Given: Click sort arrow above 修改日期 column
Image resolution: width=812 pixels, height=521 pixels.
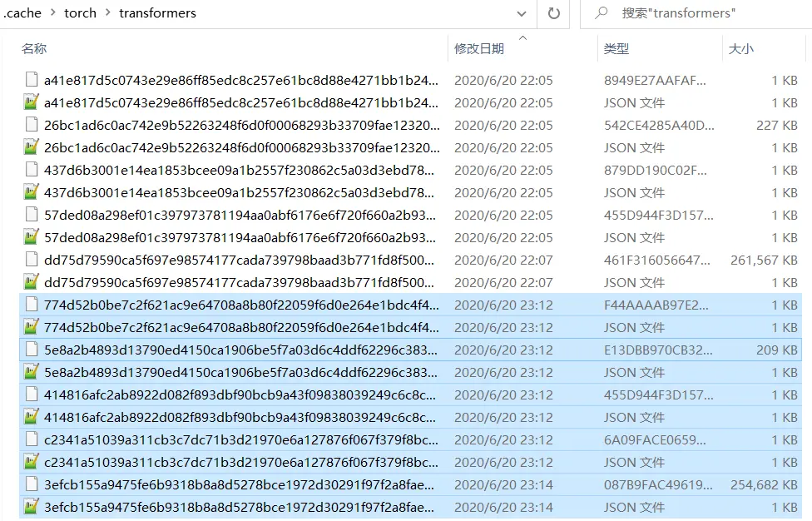Looking at the screenshot, I should [x=523, y=37].
